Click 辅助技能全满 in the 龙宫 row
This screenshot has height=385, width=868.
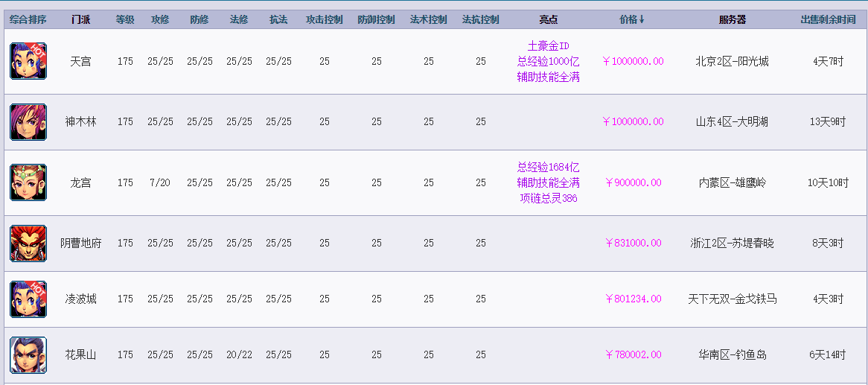point(549,182)
